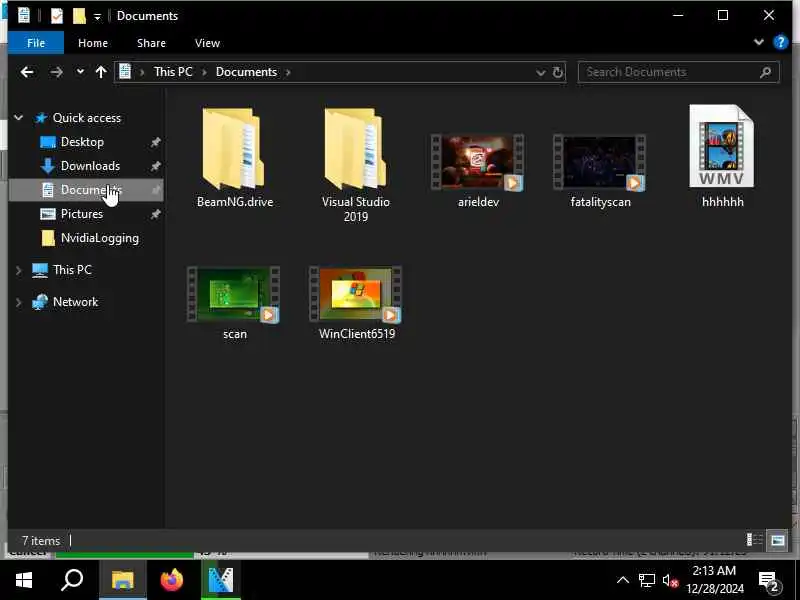This screenshot has height=600, width=800.
Task: Expand the ribbon with the chevron
Action: click(x=759, y=42)
